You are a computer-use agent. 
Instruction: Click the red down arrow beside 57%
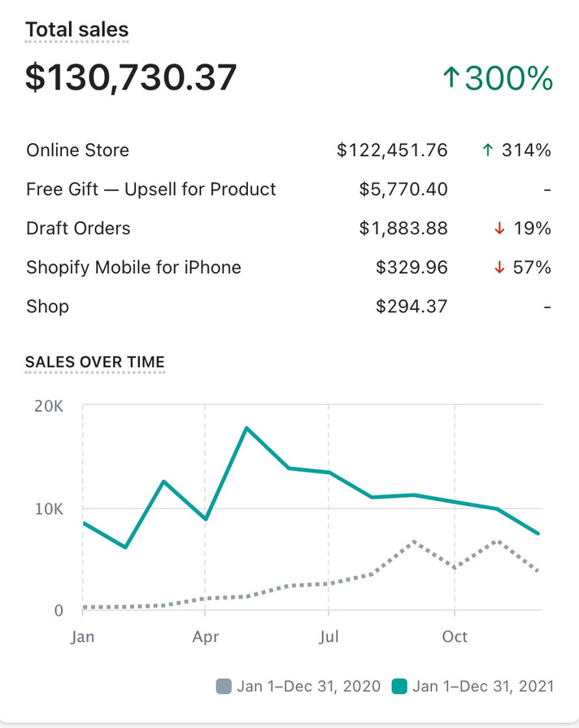[x=499, y=268]
